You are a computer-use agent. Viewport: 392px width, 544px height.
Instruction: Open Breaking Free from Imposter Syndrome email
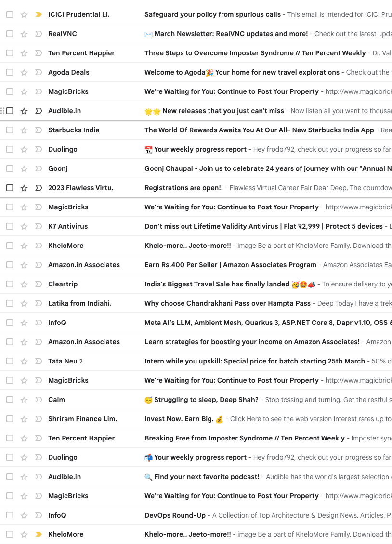(245, 438)
